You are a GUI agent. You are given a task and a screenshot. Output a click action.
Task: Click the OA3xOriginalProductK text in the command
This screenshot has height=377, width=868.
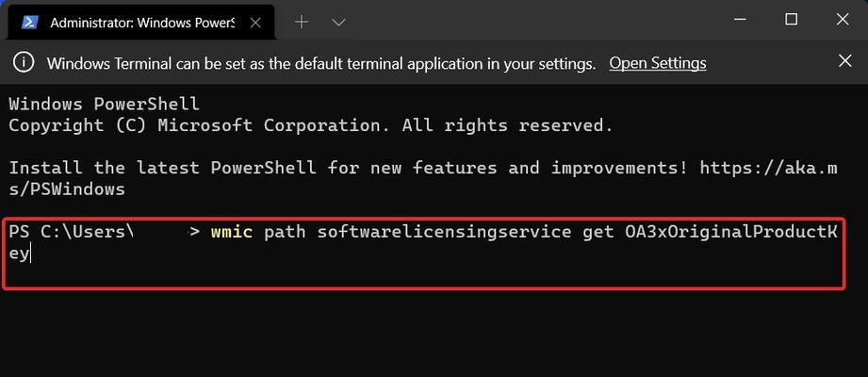[x=730, y=232]
